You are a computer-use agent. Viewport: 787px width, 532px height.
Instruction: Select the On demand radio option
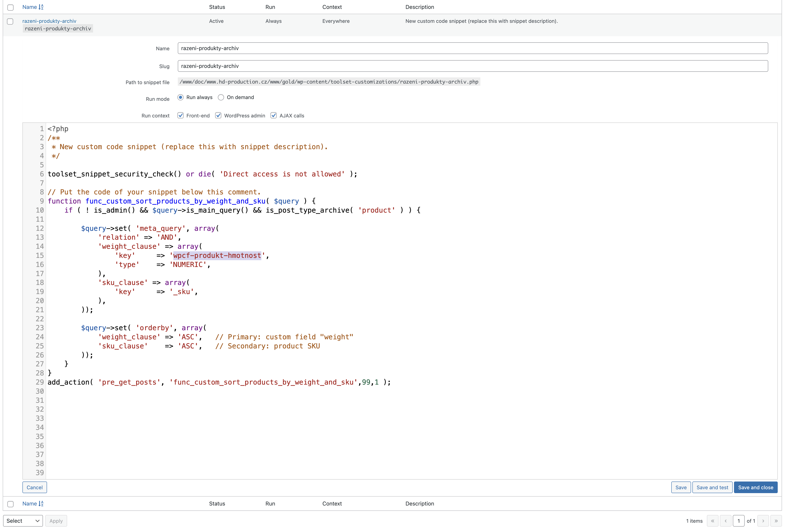[x=221, y=98]
